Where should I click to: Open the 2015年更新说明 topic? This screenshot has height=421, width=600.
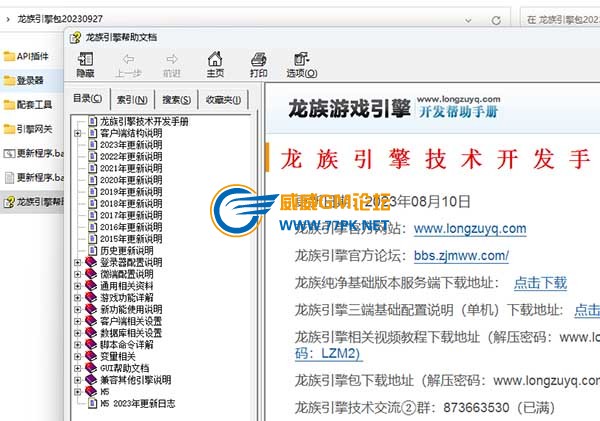[131, 239]
